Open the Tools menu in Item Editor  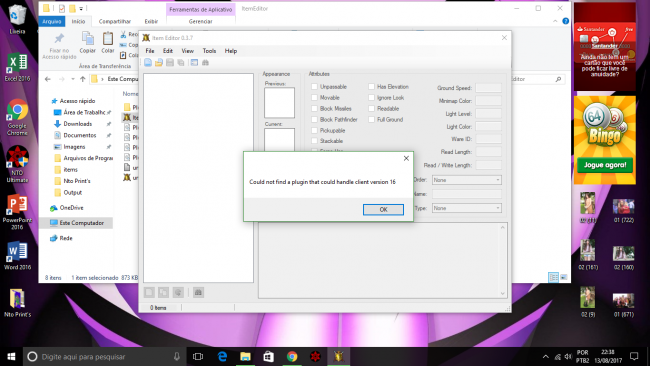click(x=209, y=51)
